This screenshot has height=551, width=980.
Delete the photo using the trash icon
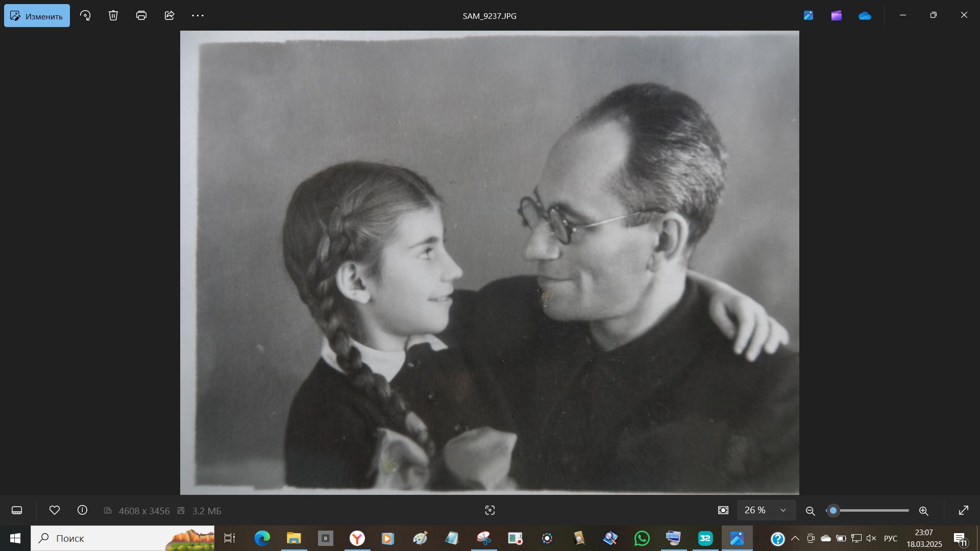point(113,15)
